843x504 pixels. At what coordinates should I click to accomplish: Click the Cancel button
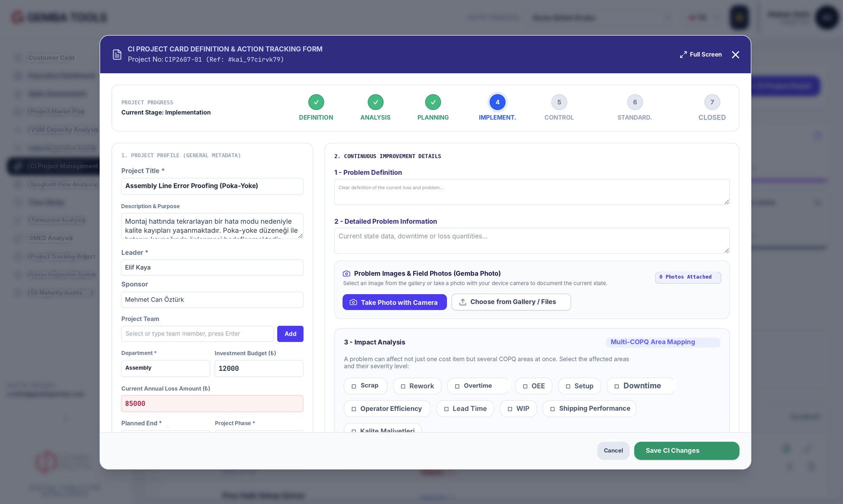click(613, 450)
